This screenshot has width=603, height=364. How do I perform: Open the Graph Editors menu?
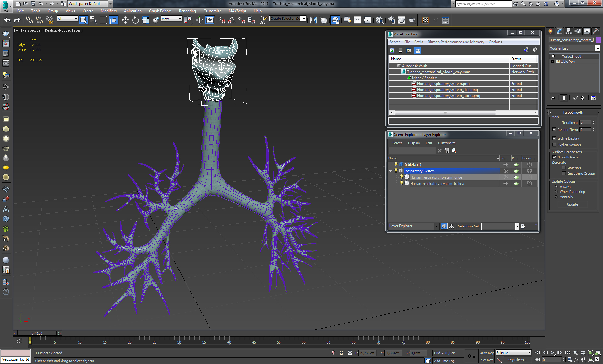pyautogui.click(x=160, y=11)
